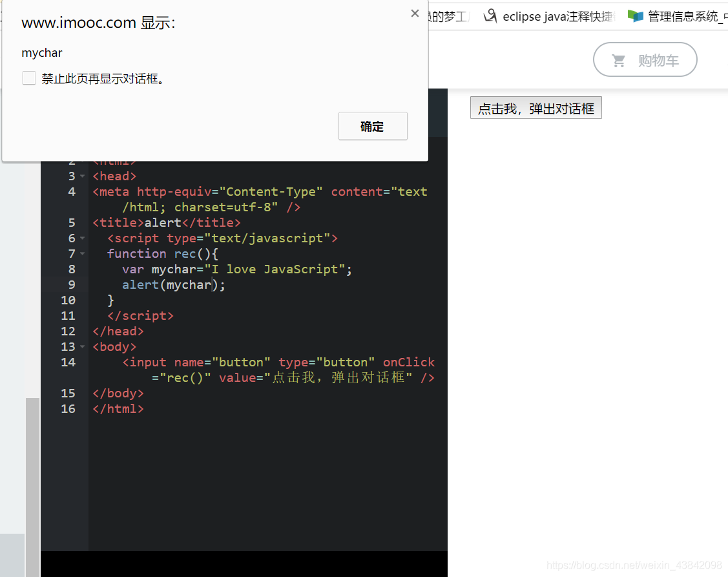
Task: Click line number 14 in the gutter
Action: pyautogui.click(x=68, y=362)
